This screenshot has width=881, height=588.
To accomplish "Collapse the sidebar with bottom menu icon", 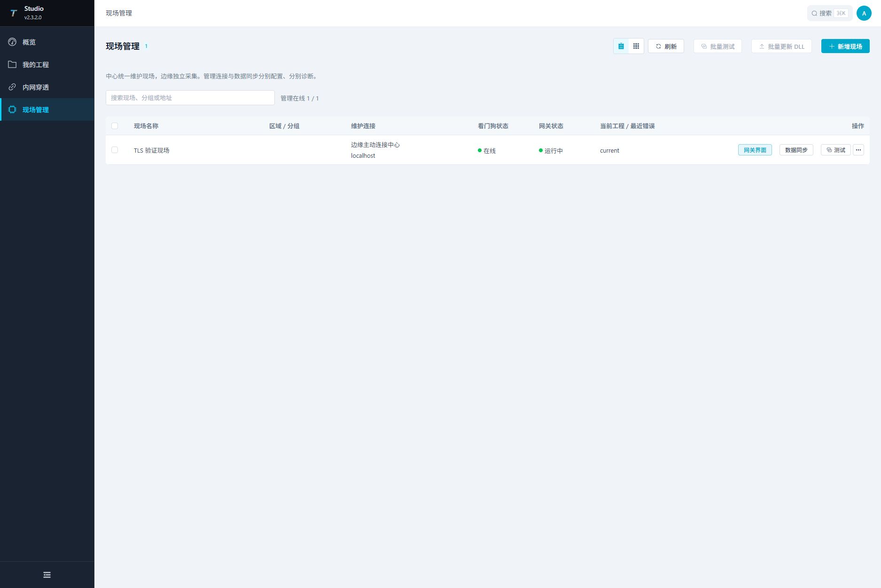I will pyautogui.click(x=47, y=575).
